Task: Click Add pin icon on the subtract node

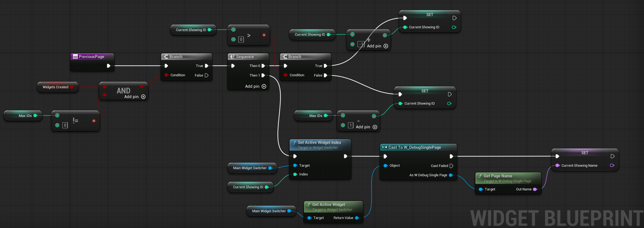Action: click(x=375, y=127)
